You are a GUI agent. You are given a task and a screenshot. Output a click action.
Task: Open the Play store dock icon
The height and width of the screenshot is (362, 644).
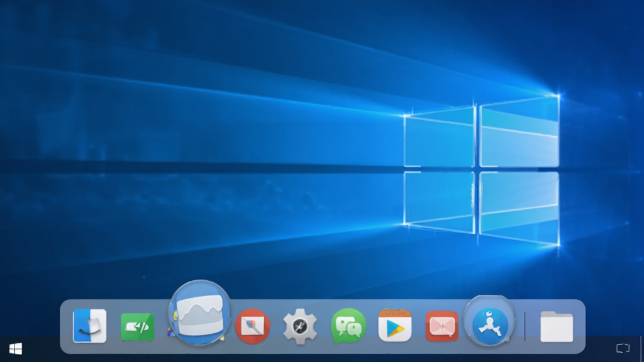tap(395, 326)
